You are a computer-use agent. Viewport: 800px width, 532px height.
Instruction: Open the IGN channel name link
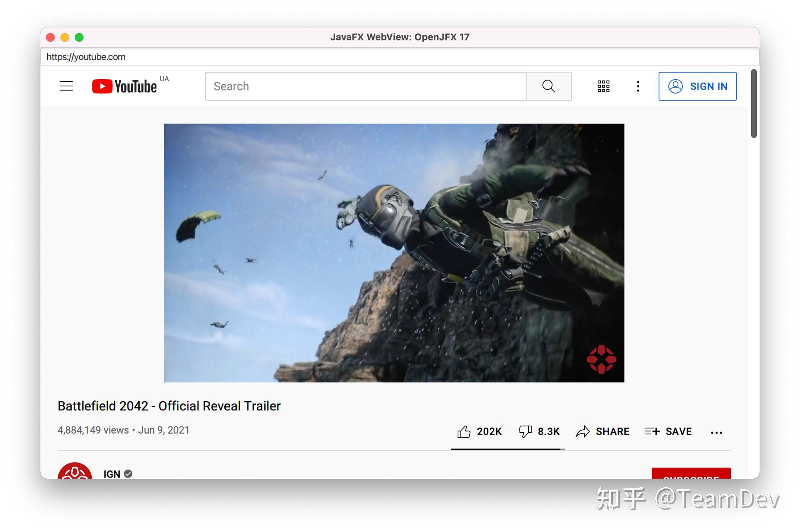(x=112, y=474)
